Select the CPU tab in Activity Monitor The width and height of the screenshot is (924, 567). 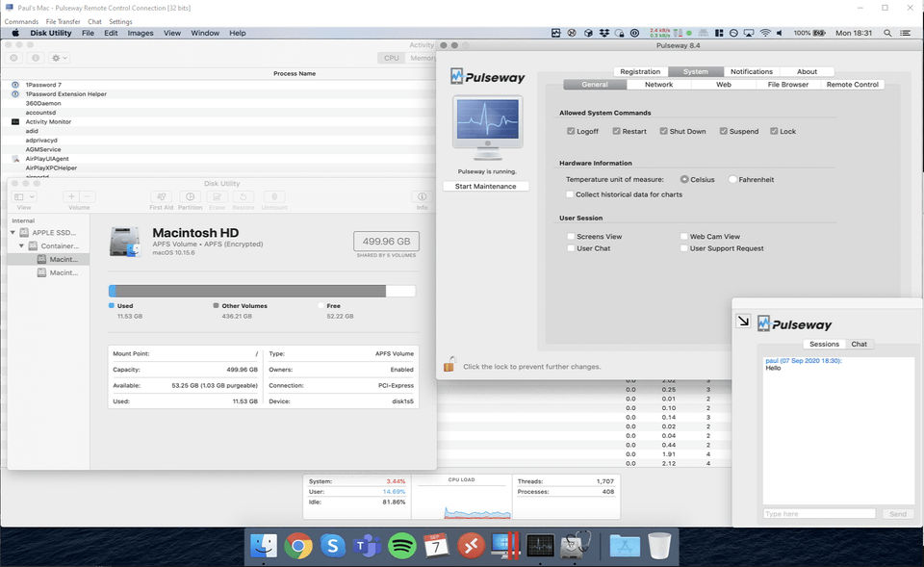(x=392, y=58)
